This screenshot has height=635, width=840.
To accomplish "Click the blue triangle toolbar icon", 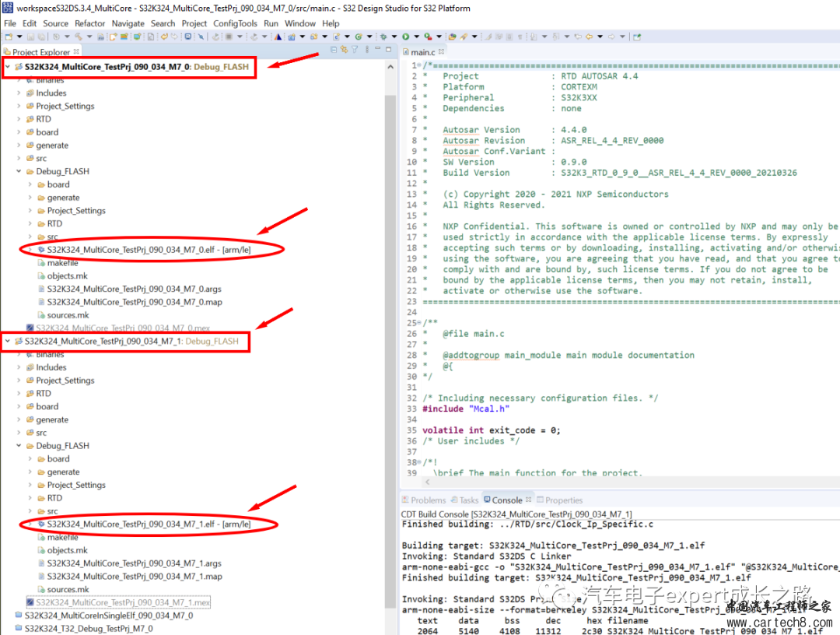I will 278,37.
